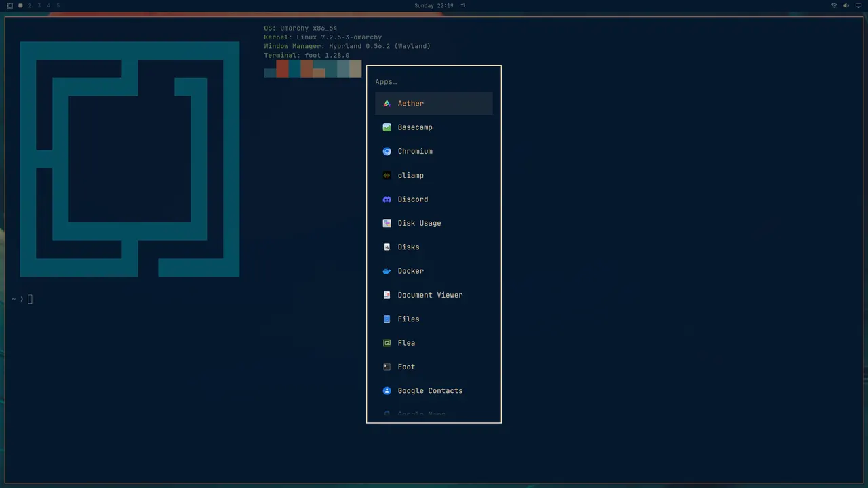Image resolution: width=868 pixels, height=488 pixels.
Task: Switch to workspace 5 in top bar
Action: pos(58,5)
